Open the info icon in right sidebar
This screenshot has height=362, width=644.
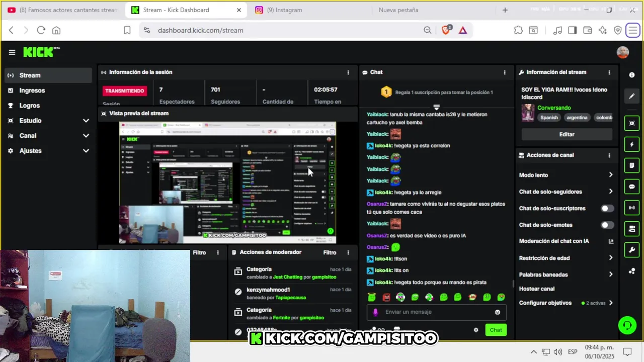coord(632,75)
